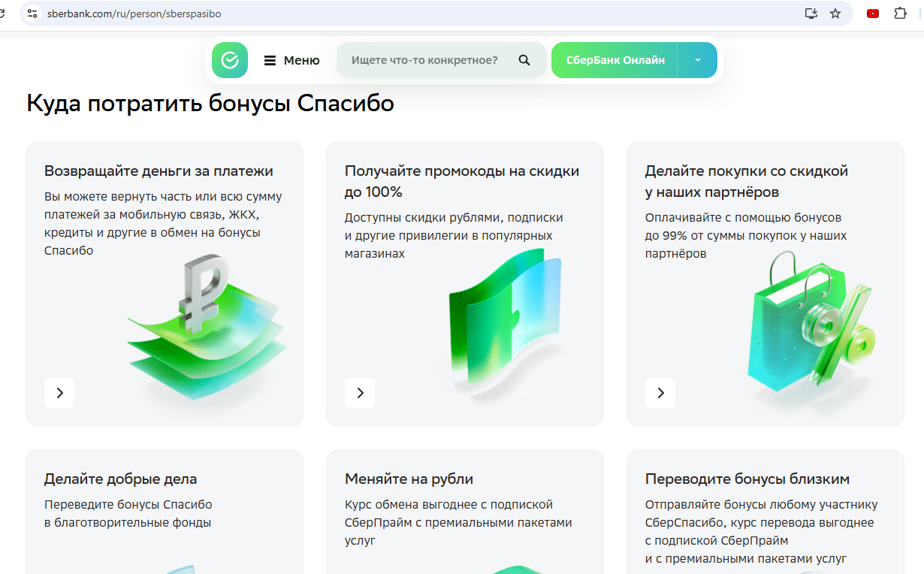Open arrow on 'Делайте покупки со скидкой' card
This screenshot has height=574, width=924.
660,393
